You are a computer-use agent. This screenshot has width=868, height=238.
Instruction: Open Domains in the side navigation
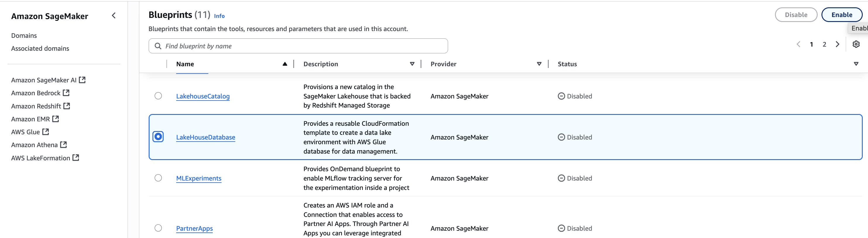(24, 35)
